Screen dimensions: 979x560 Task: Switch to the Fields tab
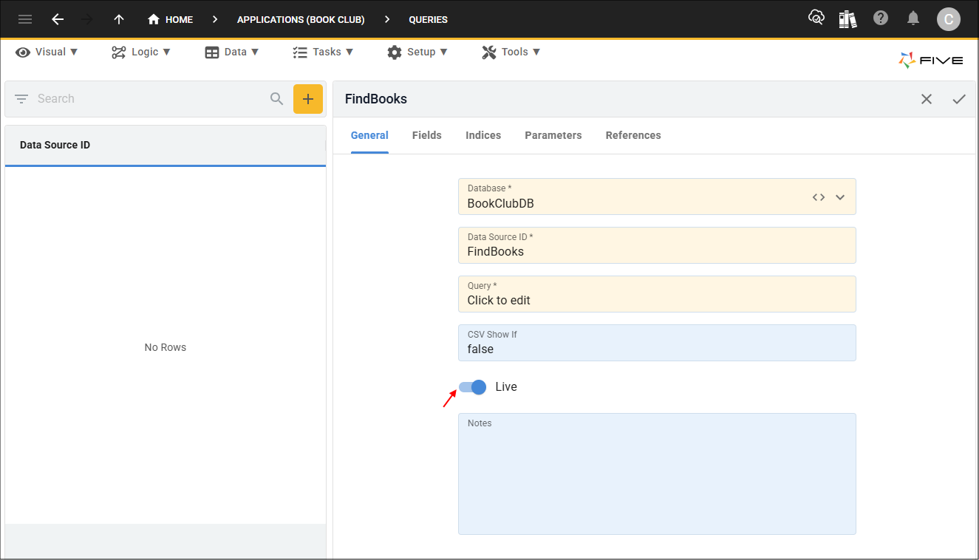tap(426, 135)
